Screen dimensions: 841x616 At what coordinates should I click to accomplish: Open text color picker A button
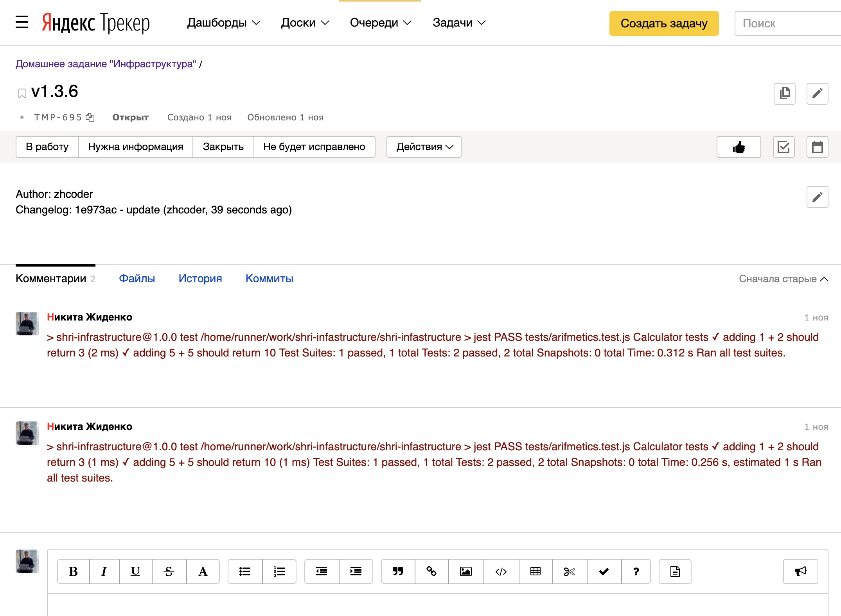tap(203, 571)
